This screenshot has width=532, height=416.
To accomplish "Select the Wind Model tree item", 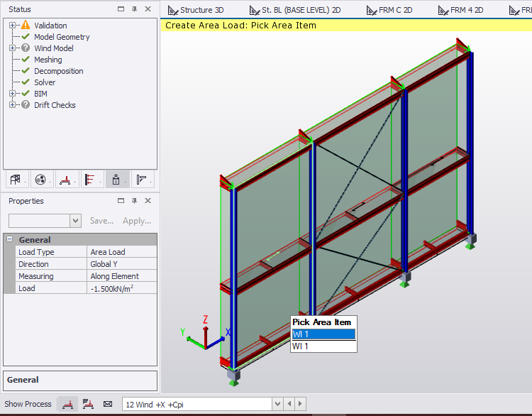I will pos(54,48).
